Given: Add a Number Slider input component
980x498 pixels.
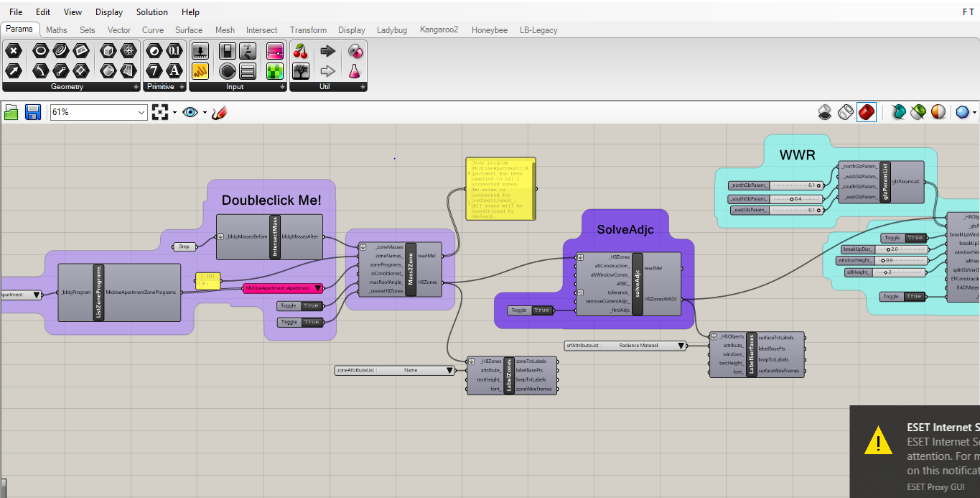Looking at the screenshot, I should pos(200,50).
